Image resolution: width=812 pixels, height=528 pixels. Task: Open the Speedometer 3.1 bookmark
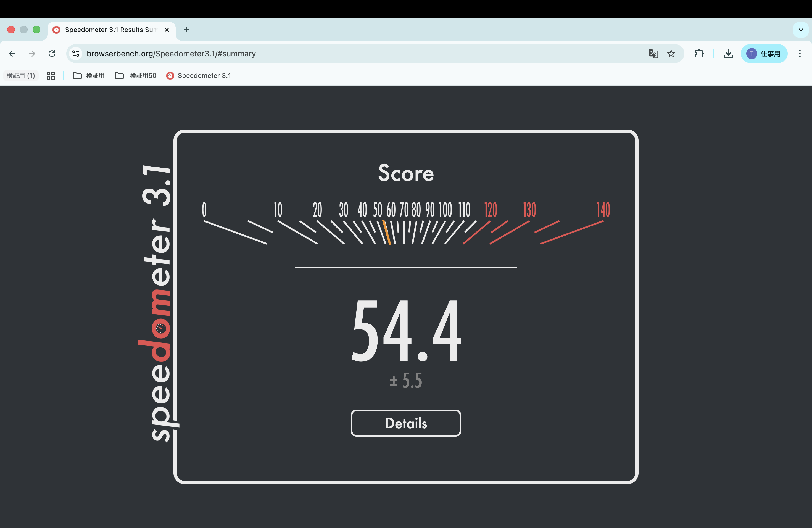click(x=199, y=75)
